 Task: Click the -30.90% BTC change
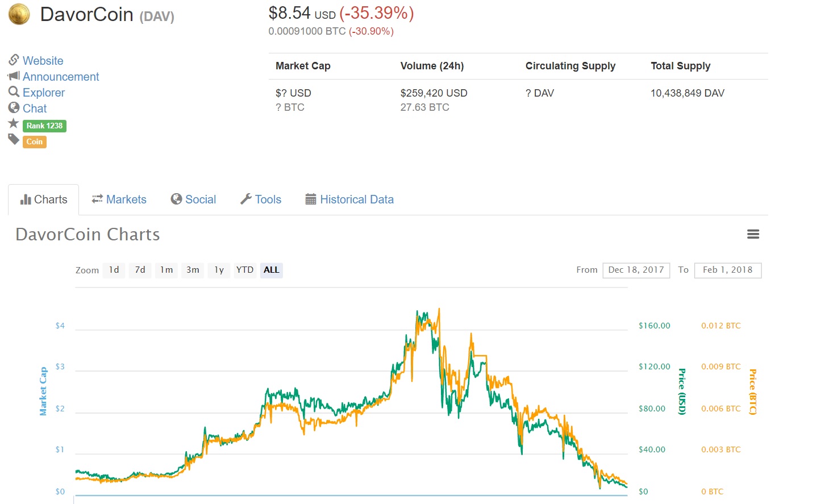tap(372, 31)
